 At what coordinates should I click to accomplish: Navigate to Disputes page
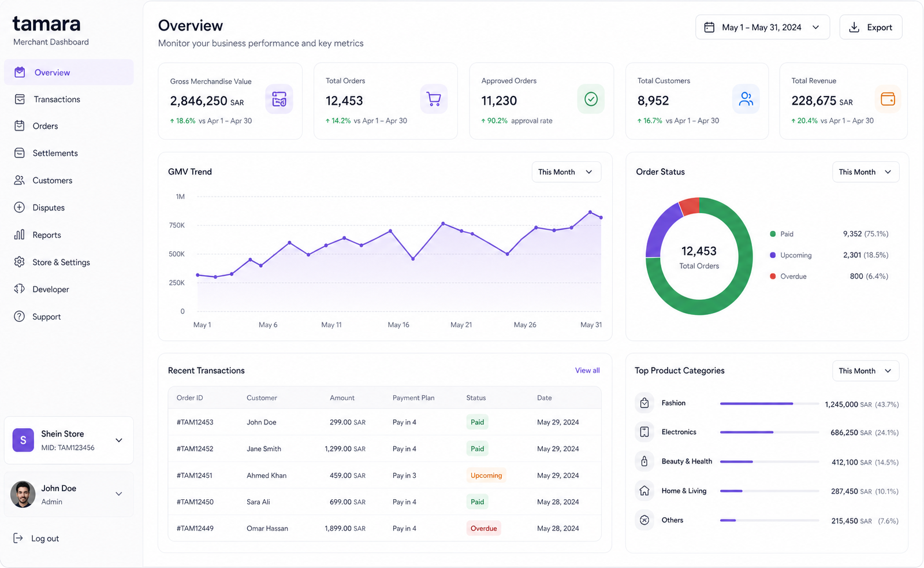(x=49, y=208)
